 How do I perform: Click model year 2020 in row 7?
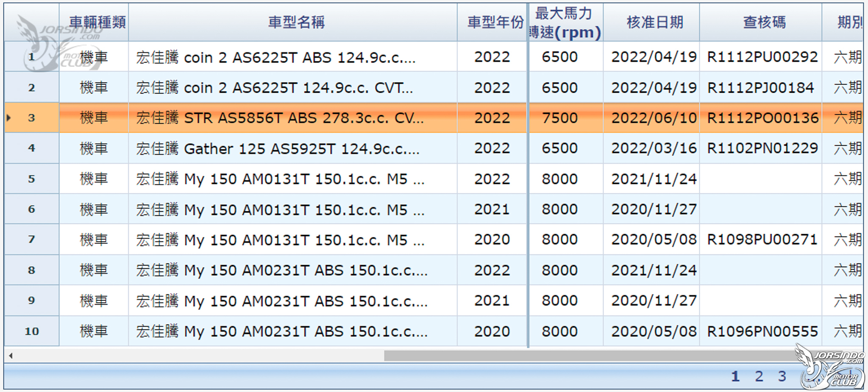(492, 240)
